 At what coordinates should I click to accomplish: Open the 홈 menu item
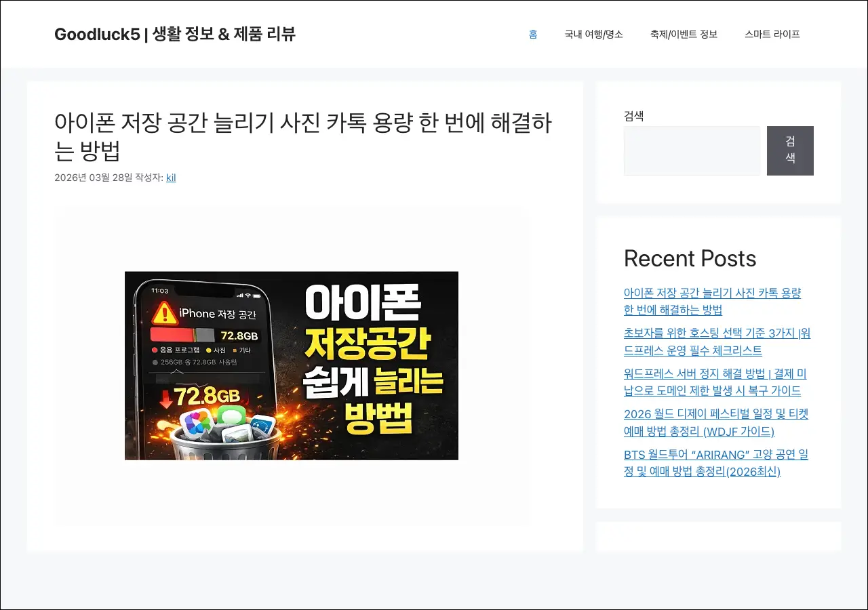click(x=533, y=34)
